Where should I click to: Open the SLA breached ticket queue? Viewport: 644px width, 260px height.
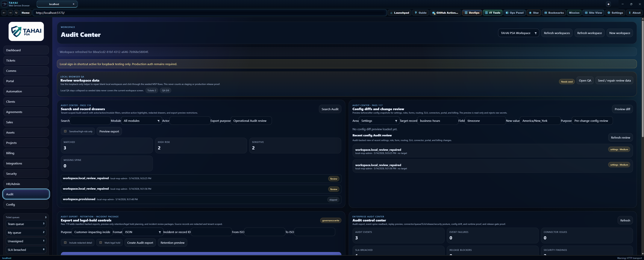point(26,250)
